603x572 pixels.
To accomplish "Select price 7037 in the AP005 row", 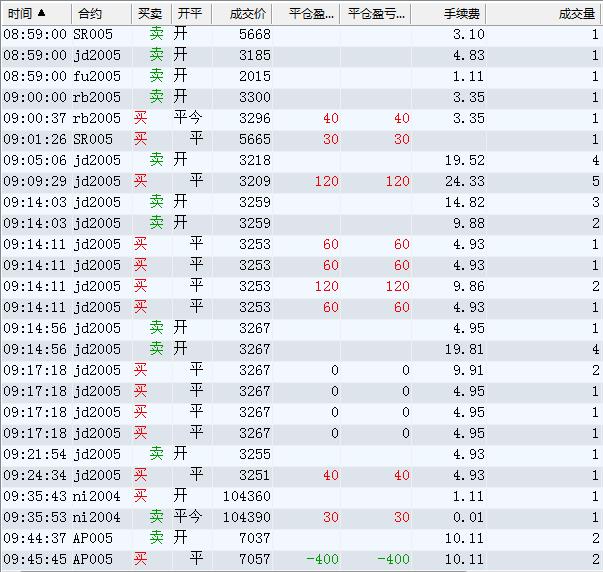I will coord(255,538).
